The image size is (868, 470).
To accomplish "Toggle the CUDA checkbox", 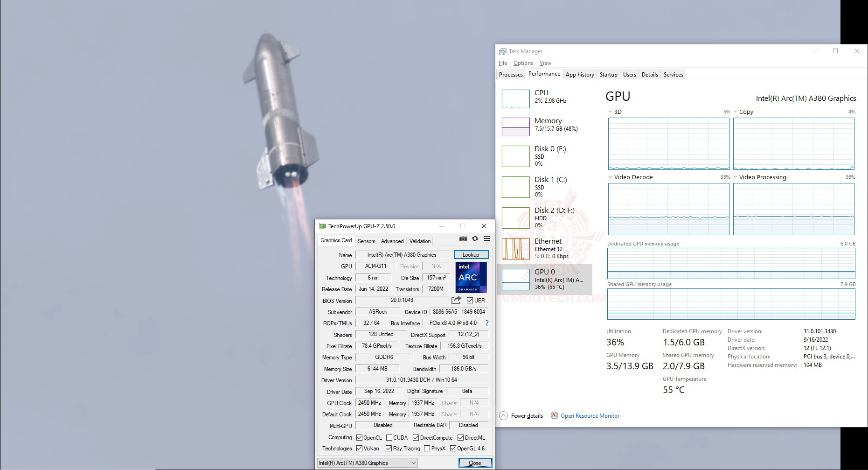I will 389,438.
